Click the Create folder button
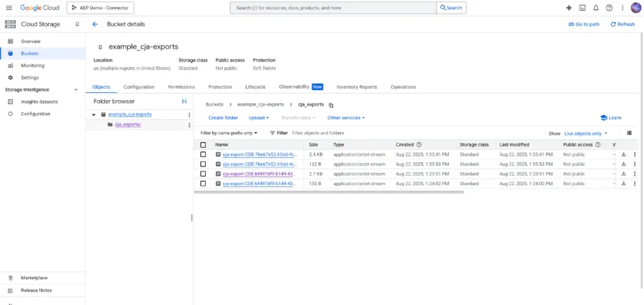 pos(223,118)
